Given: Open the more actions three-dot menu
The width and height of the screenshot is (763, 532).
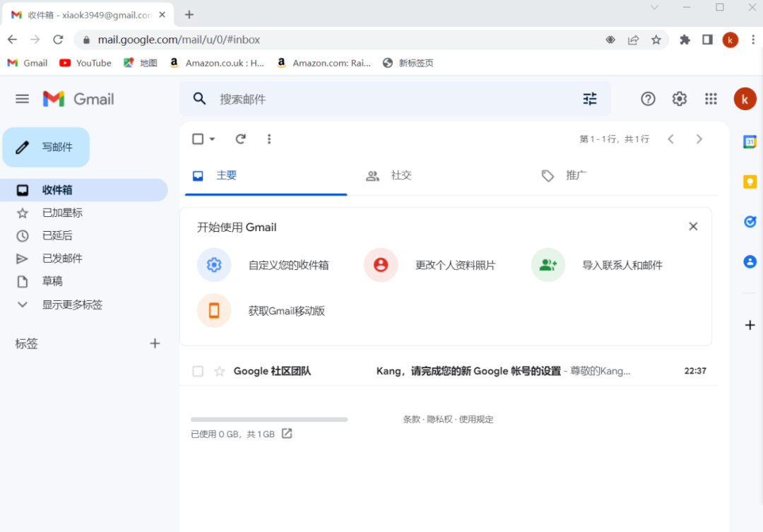Looking at the screenshot, I should click(x=269, y=138).
